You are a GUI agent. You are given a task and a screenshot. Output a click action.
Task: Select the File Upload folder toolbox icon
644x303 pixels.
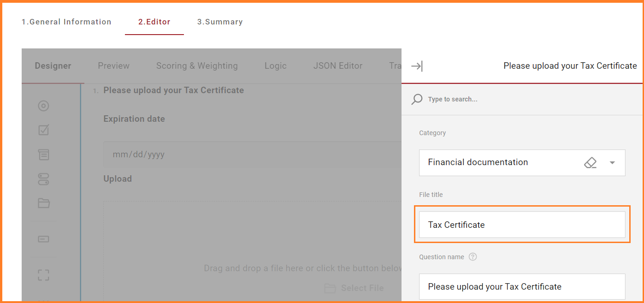point(43,203)
